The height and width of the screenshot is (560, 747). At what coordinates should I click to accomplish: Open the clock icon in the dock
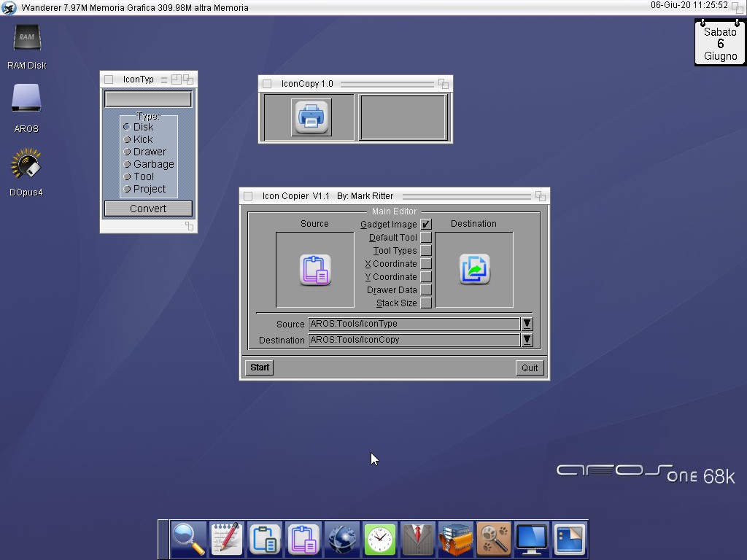[x=379, y=540]
